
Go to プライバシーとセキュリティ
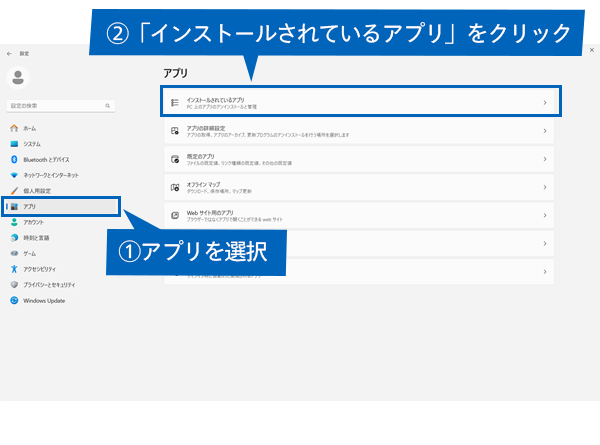(x=49, y=285)
